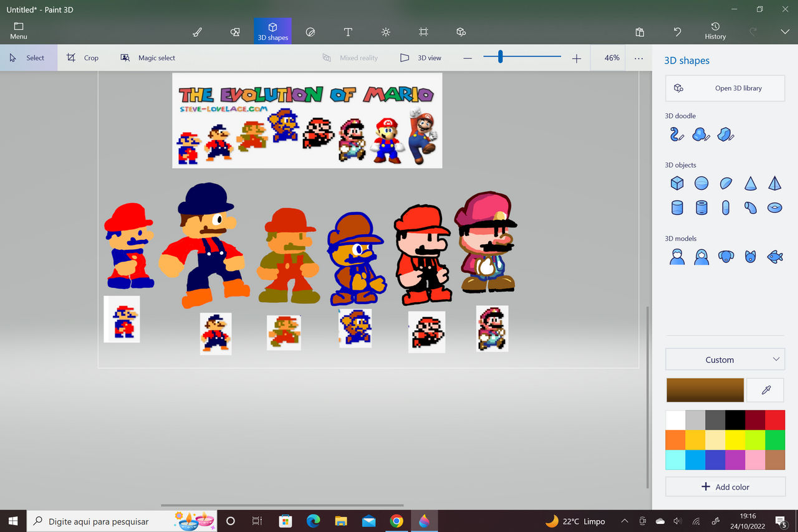798x532 pixels.
Task: Open the 3D library toolbar icon
Action: coord(461,32)
